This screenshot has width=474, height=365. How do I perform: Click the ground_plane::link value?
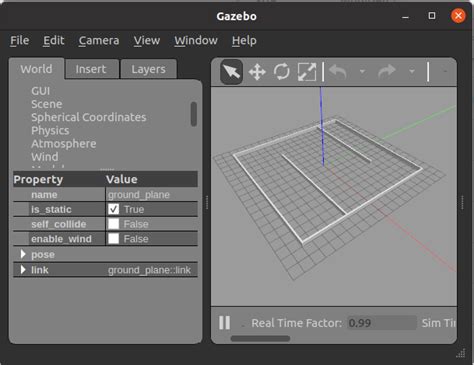(x=149, y=270)
